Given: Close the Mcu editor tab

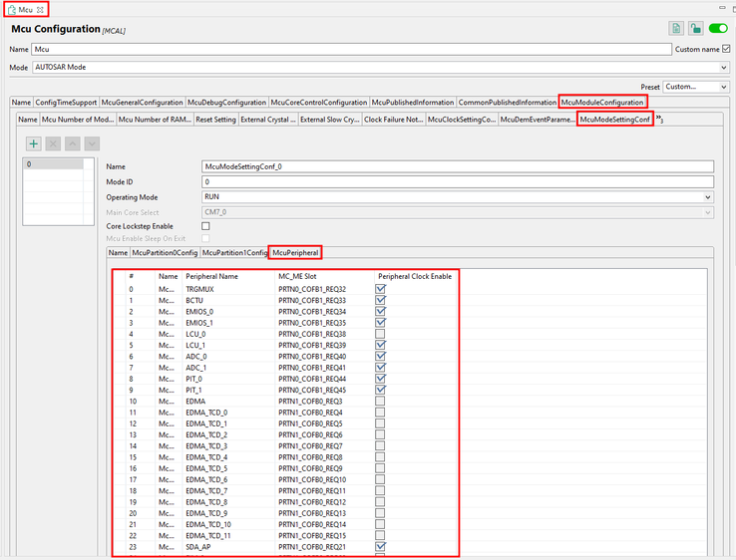Looking at the screenshot, I should [x=40, y=9].
